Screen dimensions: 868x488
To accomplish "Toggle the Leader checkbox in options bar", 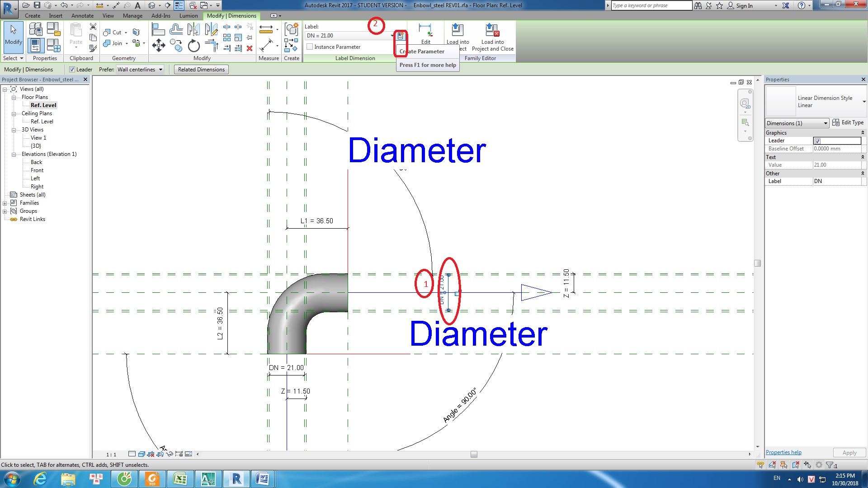I will [x=72, y=69].
